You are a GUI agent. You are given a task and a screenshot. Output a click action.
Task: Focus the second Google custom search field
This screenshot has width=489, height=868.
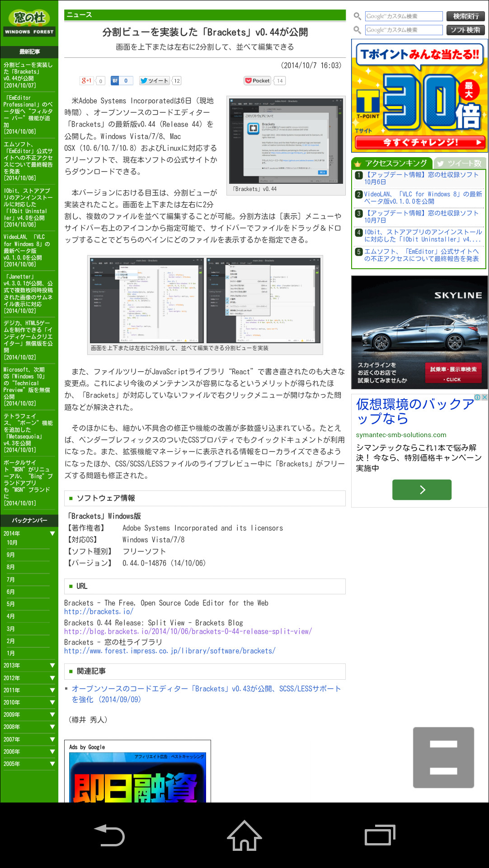[404, 30]
